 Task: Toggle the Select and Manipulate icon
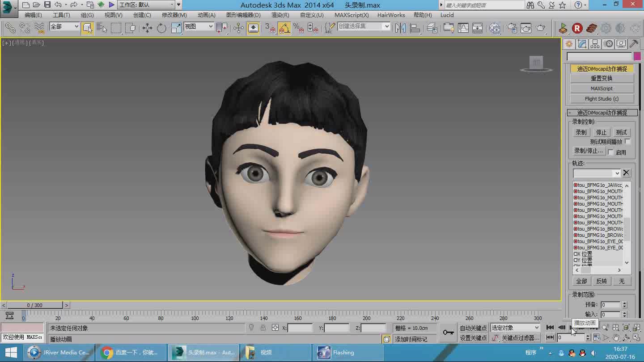[x=238, y=28]
